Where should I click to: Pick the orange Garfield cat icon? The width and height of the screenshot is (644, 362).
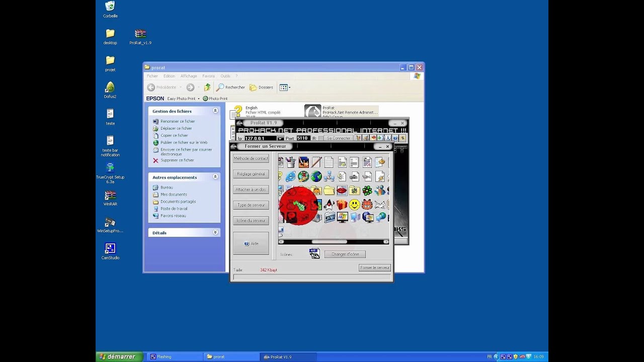[x=367, y=205]
